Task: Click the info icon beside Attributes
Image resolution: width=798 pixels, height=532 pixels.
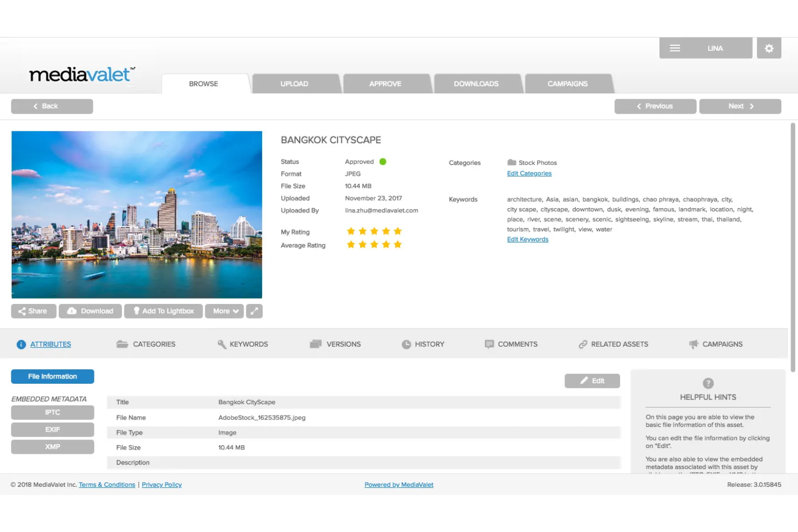Action: click(21, 344)
